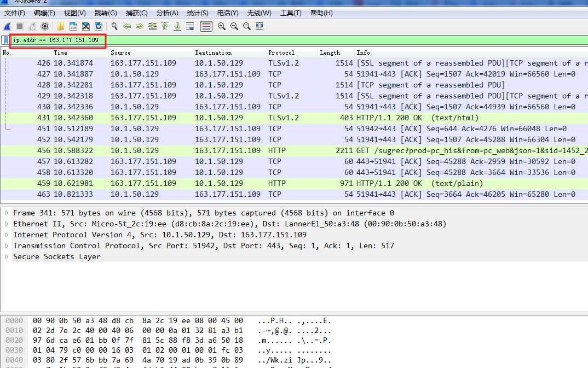The width and height of the screenshot is (588, 368).
Task: Close this capture file
Action: [86, 26]
